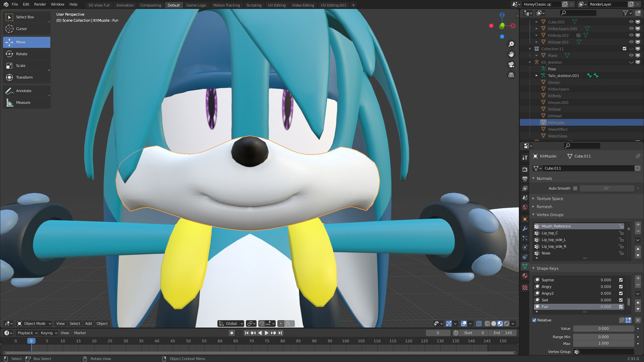
Task: Uncheck the Angry2 shape key checkbox
Action: click(x=621, y=294)
